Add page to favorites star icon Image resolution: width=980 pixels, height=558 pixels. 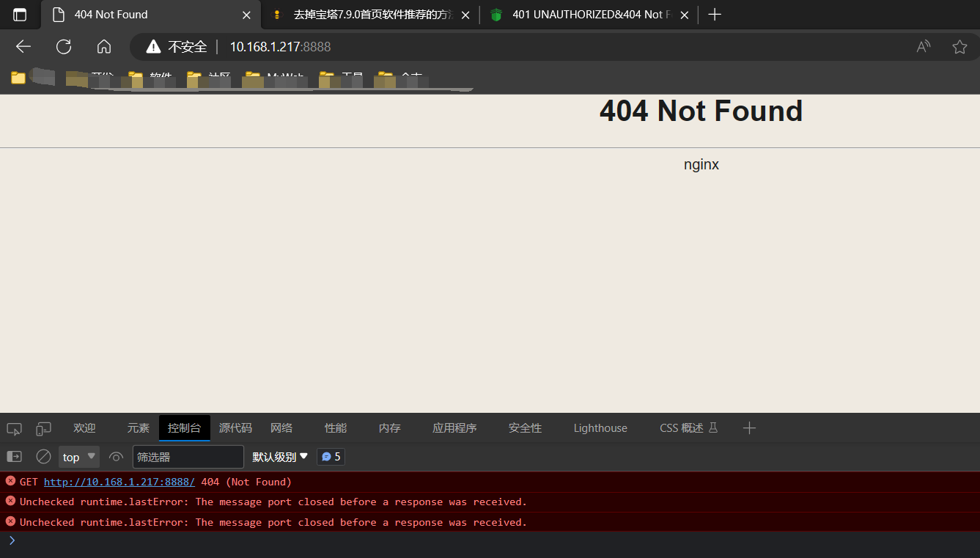(959, 47)
